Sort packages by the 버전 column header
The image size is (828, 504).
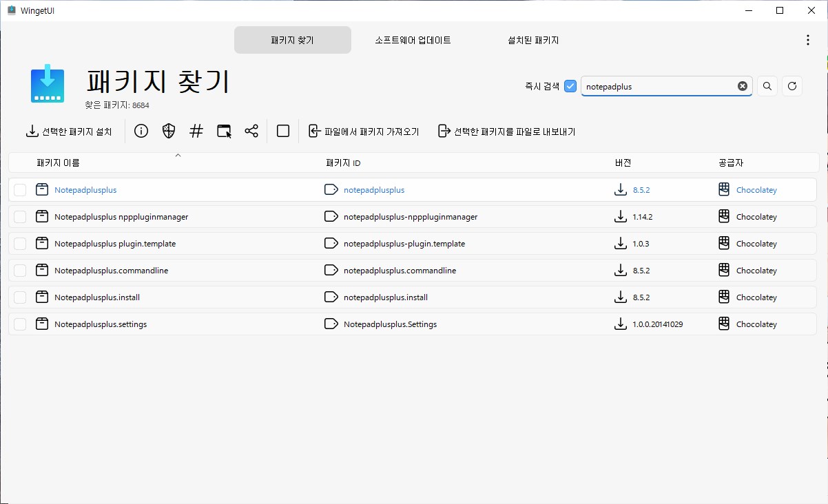tap(622, 162)
